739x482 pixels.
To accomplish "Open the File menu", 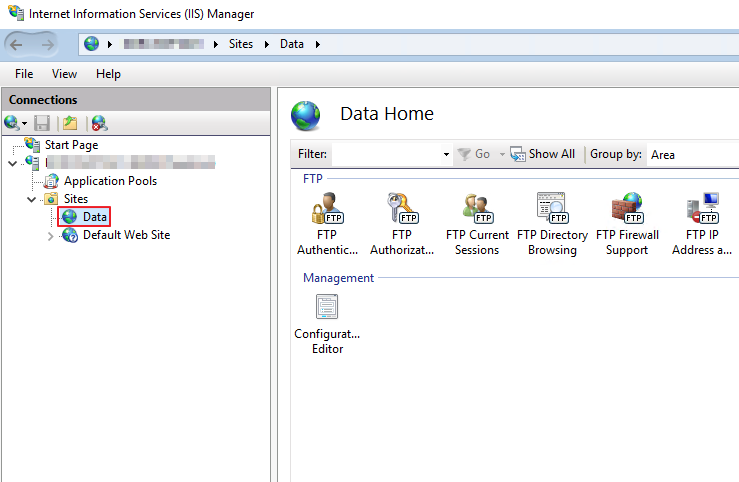I will click(24, 74).
